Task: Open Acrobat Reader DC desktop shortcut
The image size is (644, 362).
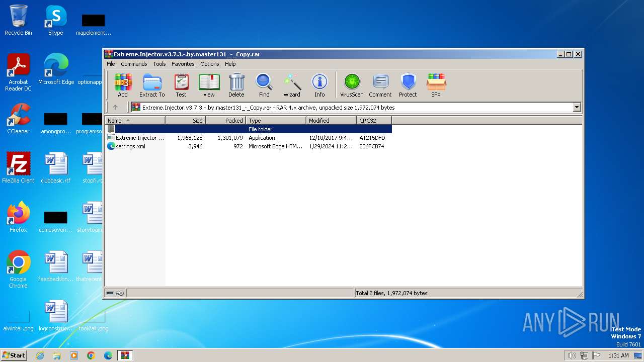Action: tap(18, 72)
